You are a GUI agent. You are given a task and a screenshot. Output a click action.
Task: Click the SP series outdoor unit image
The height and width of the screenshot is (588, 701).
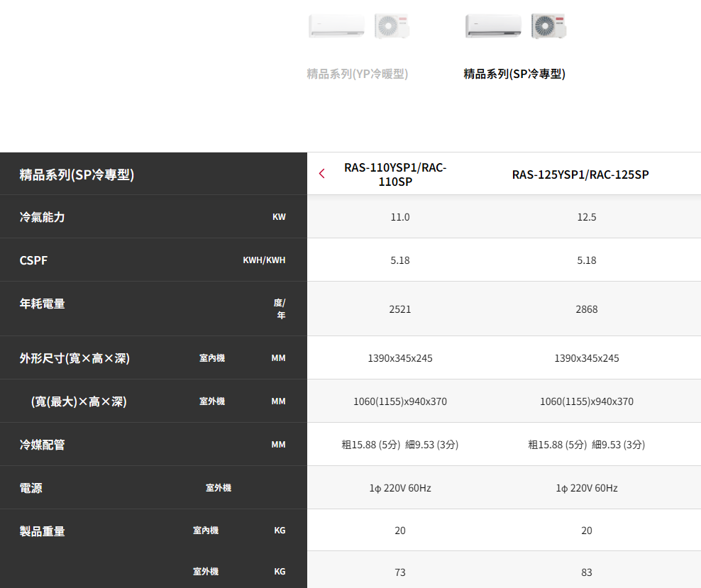tap(548, 26)
